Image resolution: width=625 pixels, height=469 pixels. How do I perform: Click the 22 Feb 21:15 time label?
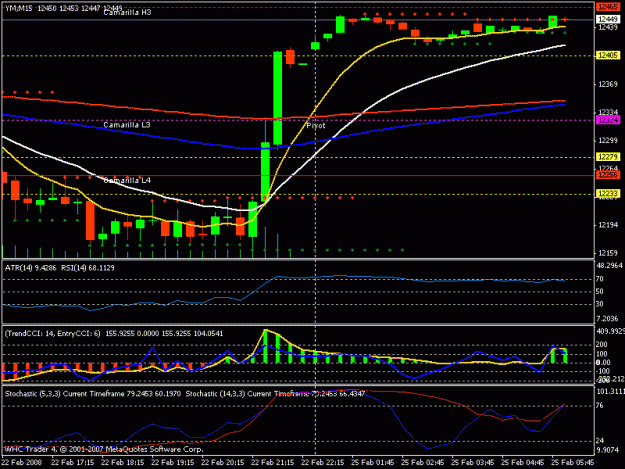click(x=273, y=463)
